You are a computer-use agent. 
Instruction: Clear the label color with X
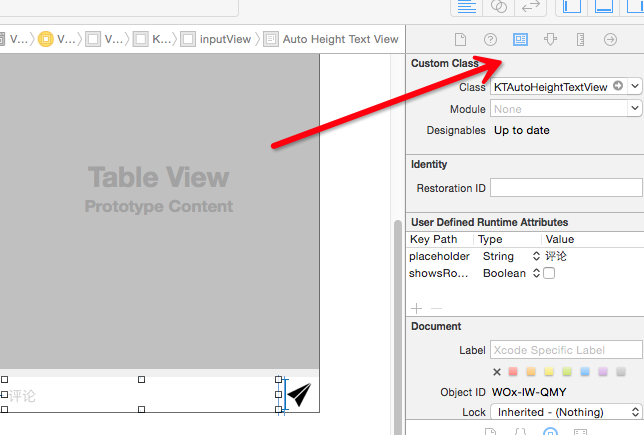(x=497, y=372)
